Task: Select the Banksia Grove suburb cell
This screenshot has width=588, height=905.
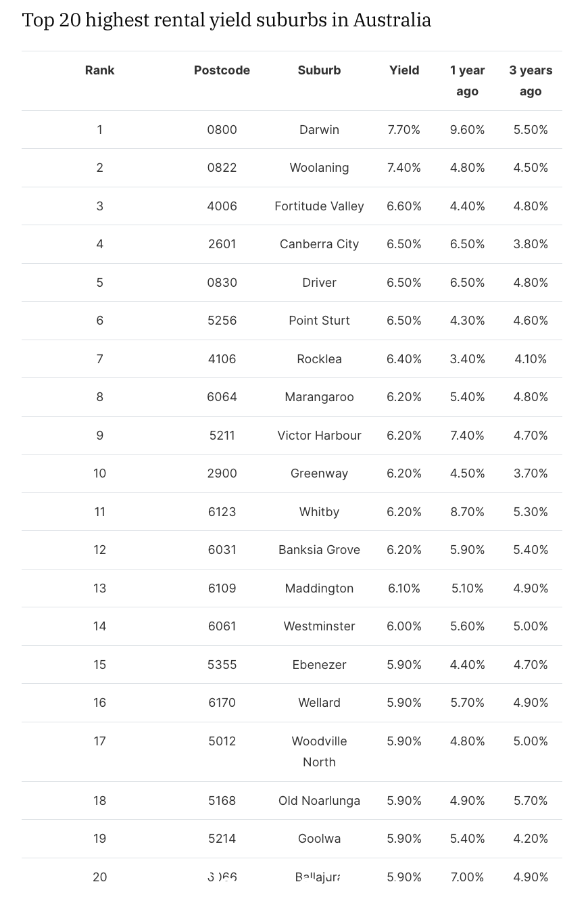Action: (319, 550)
